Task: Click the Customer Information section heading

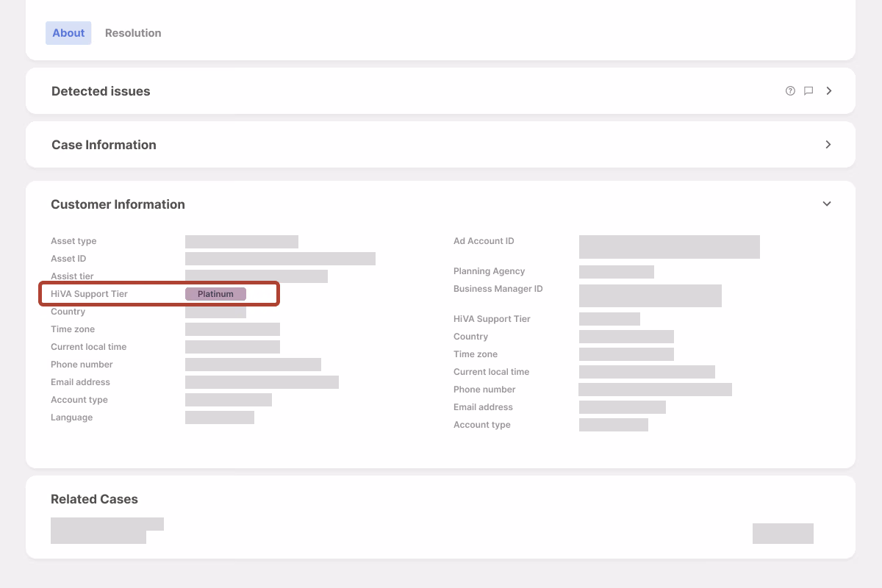Action: pos(118,204)
